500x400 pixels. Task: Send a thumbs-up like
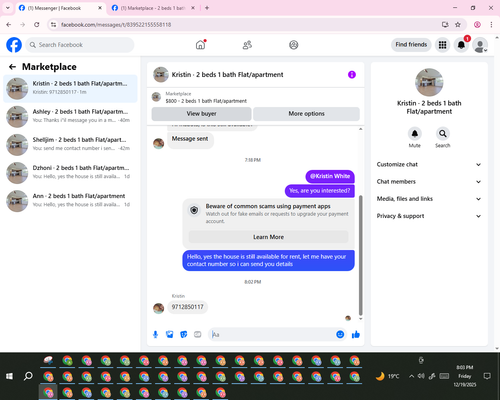pos(356,334)
